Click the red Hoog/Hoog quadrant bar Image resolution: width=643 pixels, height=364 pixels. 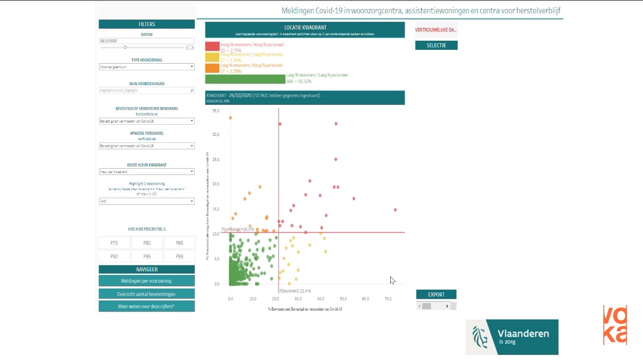[212, 46]
